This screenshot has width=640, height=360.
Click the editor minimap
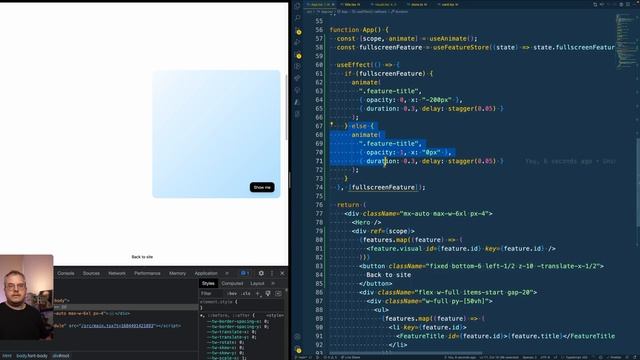tap(625, 41)
